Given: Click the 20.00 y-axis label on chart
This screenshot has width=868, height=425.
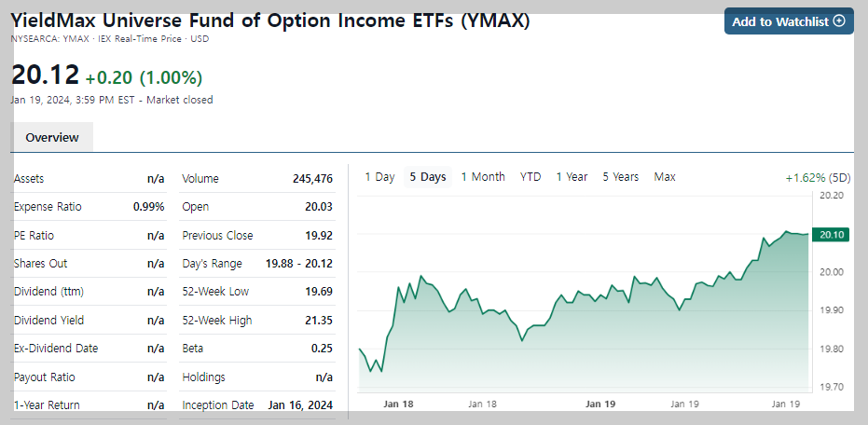Looking at the screenshot, I should (x=831, y=272).
